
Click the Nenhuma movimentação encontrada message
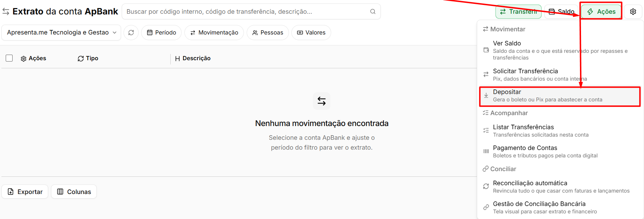322,123
